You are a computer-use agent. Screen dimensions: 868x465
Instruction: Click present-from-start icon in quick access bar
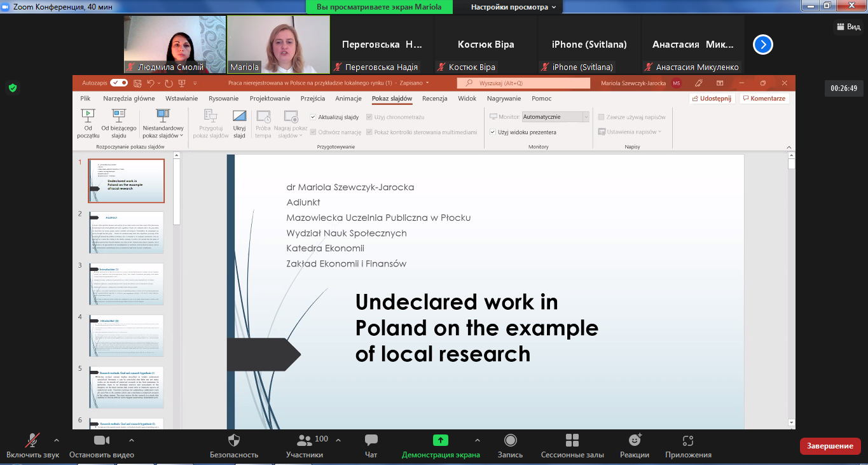182,83
